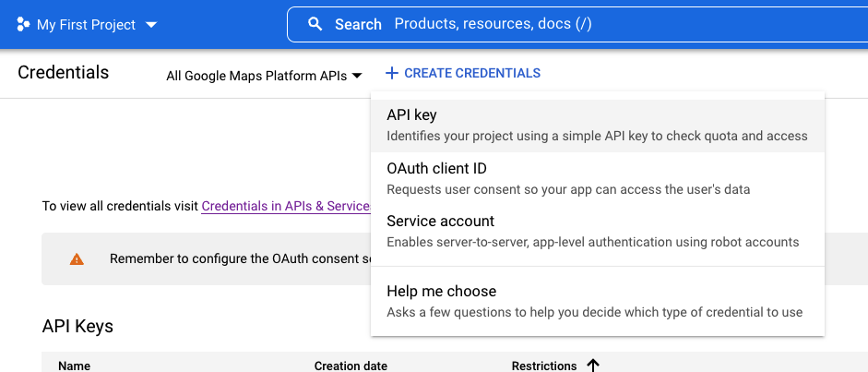
Task: Click the OAuth consent reminder message text
Action: click(x=240, y=258)
